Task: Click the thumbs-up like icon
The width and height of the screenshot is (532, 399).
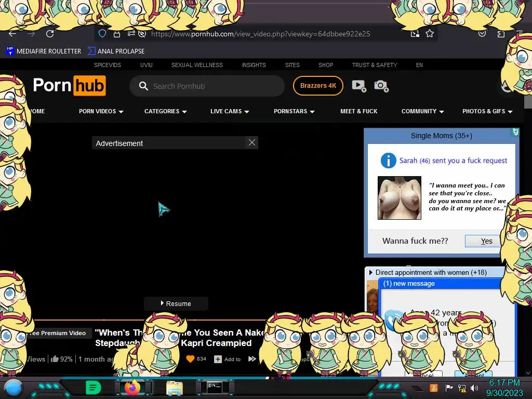Action: 55,359
